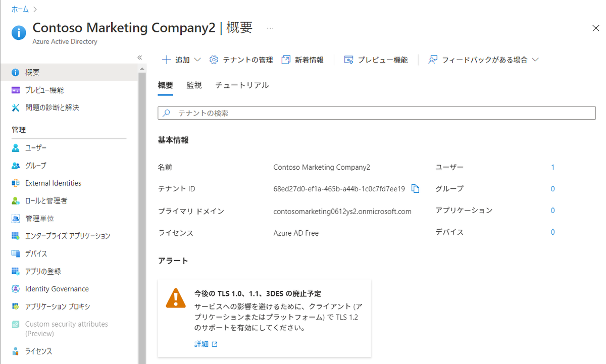Open External Identities in the sidebar
Viewport: 606px width, 364px height.
[x=53, y=183]
